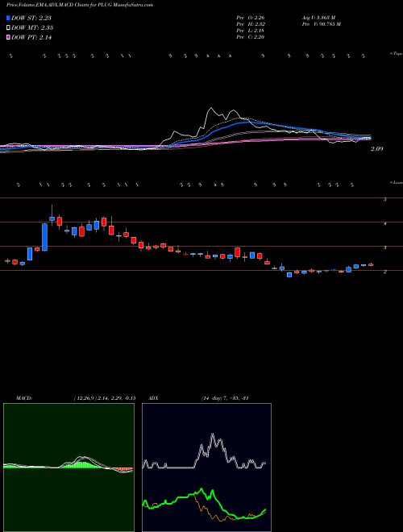
Task: Click the y-axis label 5
Action: tap(384, 200)
